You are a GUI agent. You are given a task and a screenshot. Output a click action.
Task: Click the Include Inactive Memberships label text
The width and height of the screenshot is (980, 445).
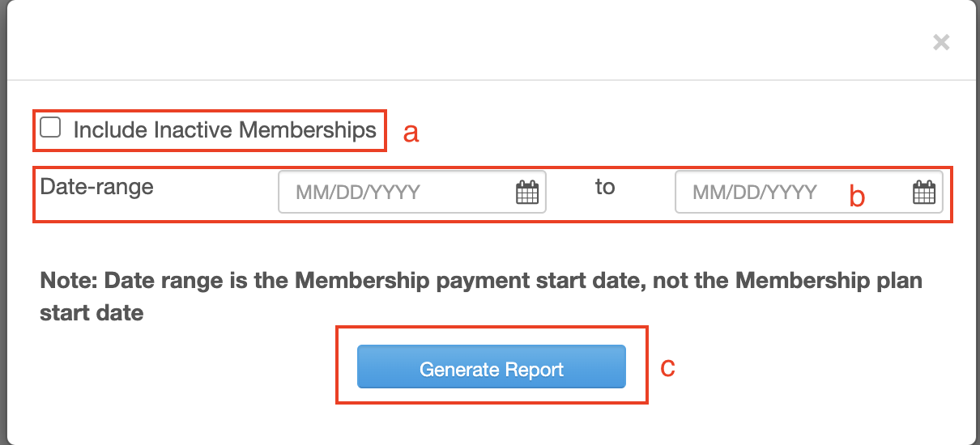(x=225, y=129)
